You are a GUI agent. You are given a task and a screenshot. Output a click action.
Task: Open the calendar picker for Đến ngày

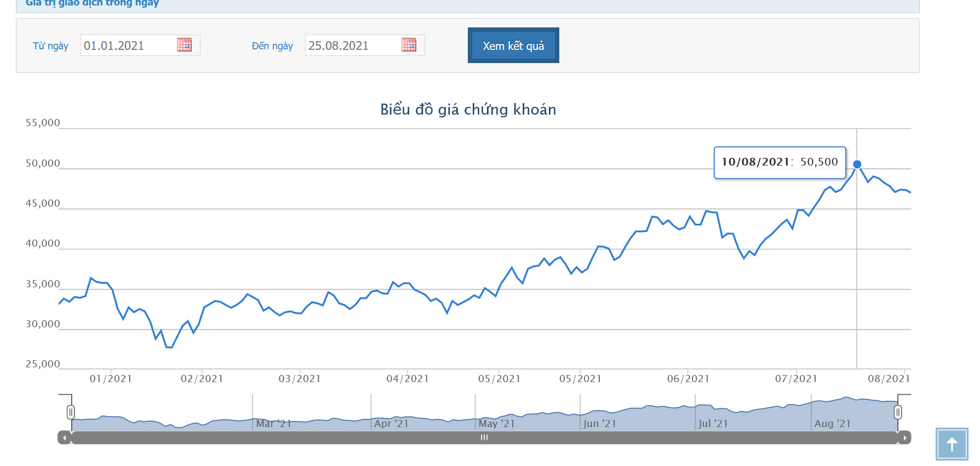click(409, 45)
